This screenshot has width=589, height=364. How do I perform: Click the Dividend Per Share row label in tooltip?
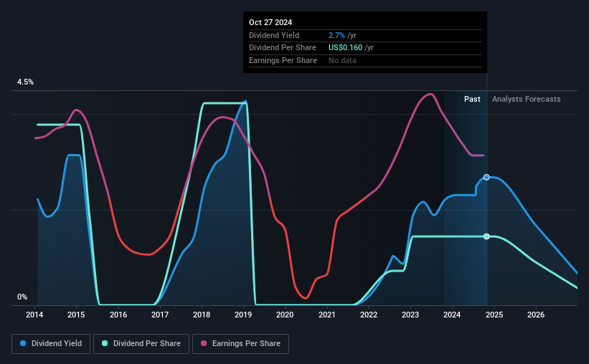[x=283, y=48]
